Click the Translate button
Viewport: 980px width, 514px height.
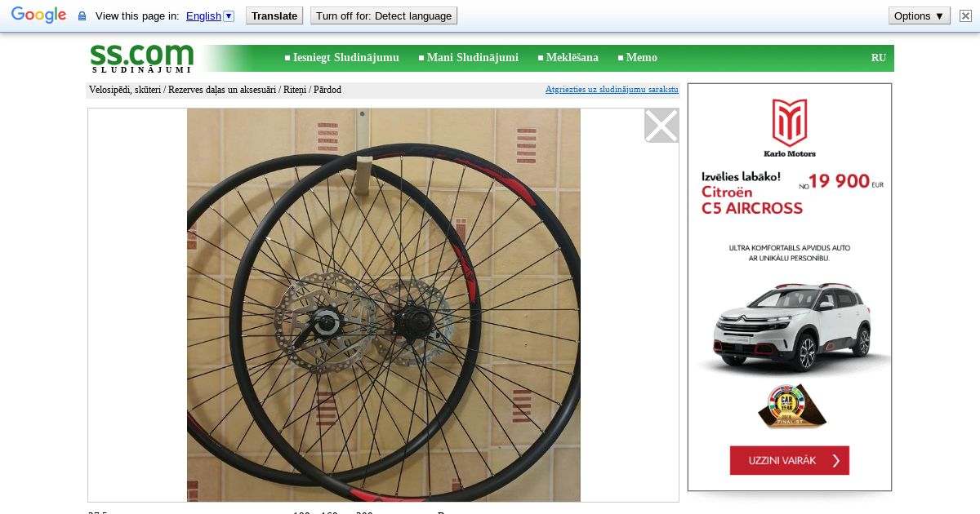coord(274,16)
